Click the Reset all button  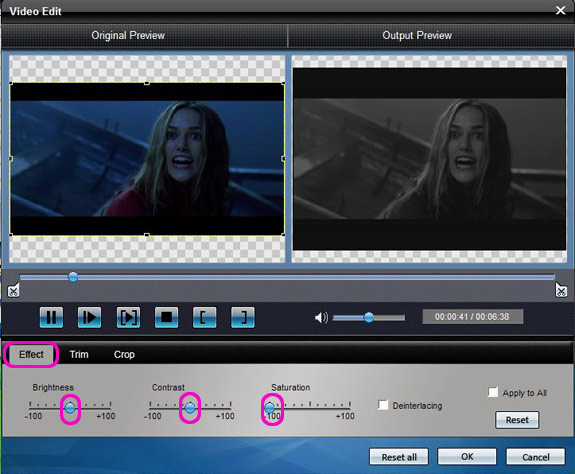click(x=399, y=457)
